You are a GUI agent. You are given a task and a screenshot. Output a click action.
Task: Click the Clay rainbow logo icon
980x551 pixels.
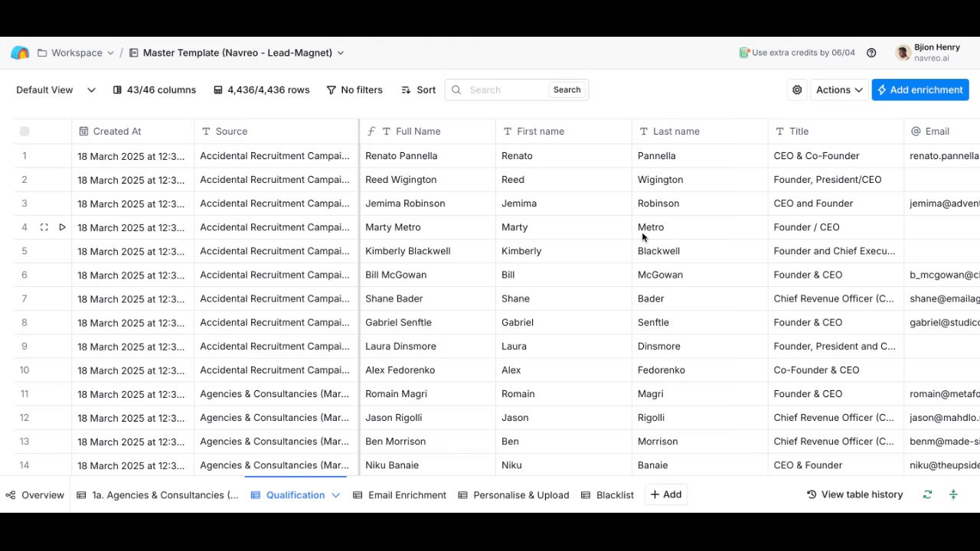click(20, 53)
